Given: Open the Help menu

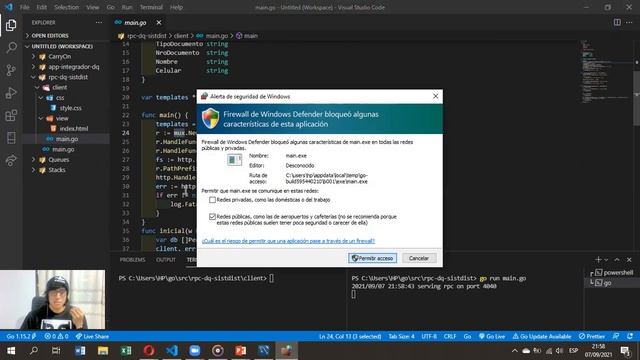Looking at the screenshot, I should click(176, 7).
